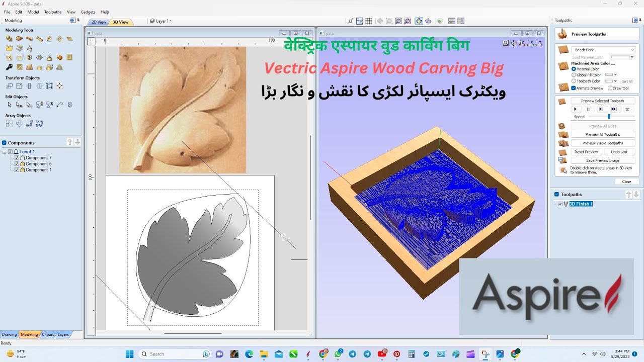Open the Snipping Tool in the taskbar
Screen dimensions: 644x362
tap(485, 354)
